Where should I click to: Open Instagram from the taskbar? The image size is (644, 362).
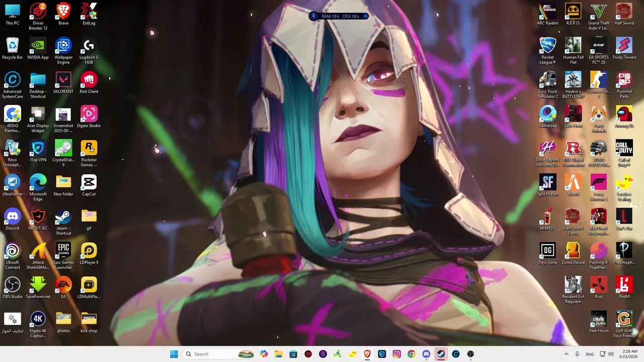tap(396, 354)
